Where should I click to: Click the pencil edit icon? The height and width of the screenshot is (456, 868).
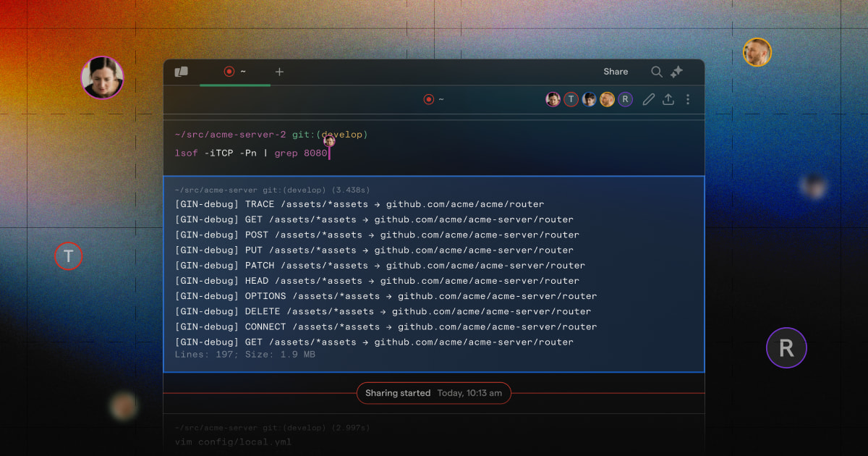click(x=648, y=100)
